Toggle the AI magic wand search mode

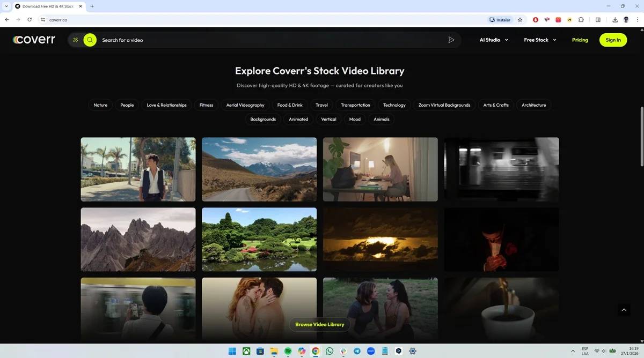76,40
